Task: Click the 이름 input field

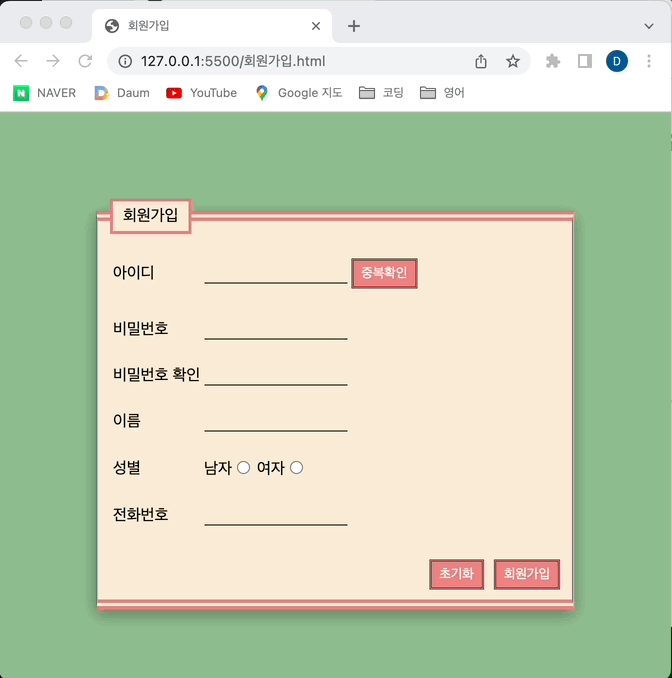Action: (x=276, y=421)
